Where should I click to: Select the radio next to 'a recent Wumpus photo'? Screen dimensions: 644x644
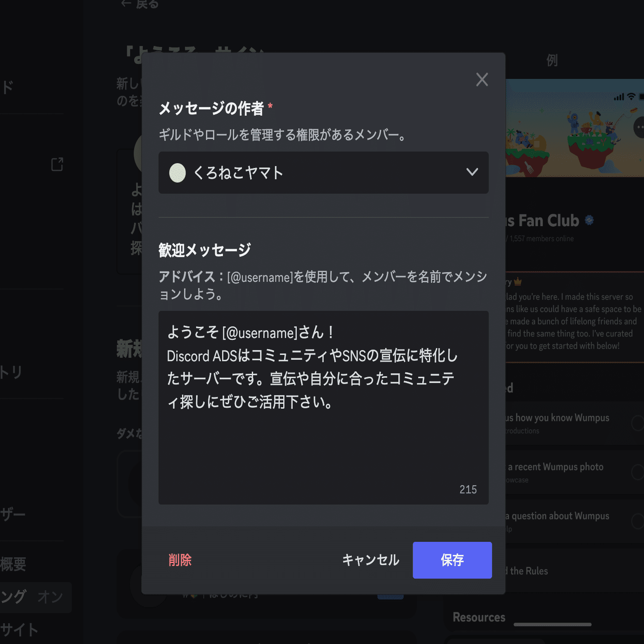tap(638, 472)
